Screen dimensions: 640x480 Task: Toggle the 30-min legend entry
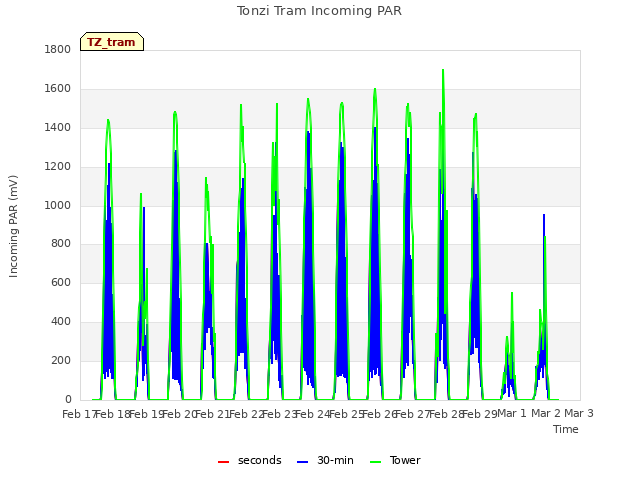point(325,460)
